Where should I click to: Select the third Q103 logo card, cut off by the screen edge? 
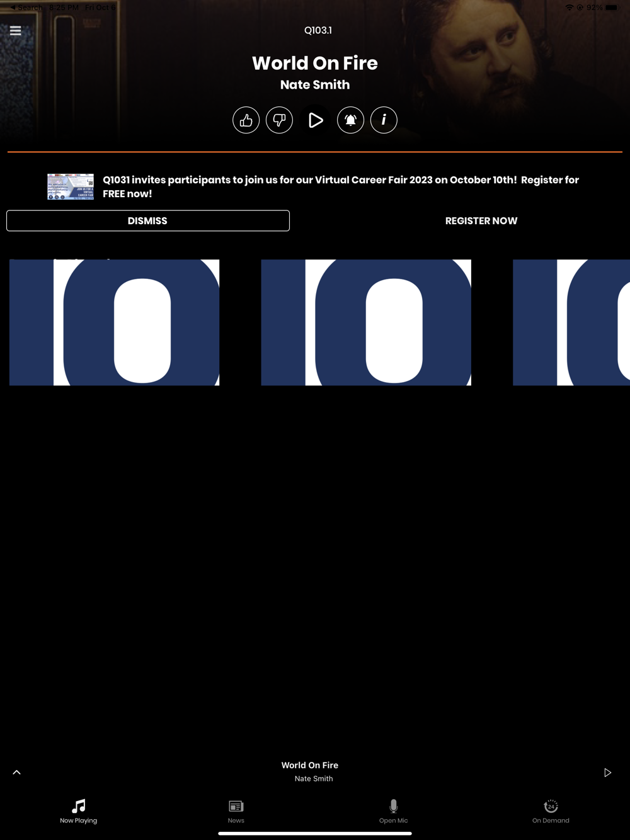[x=571, y=322]
